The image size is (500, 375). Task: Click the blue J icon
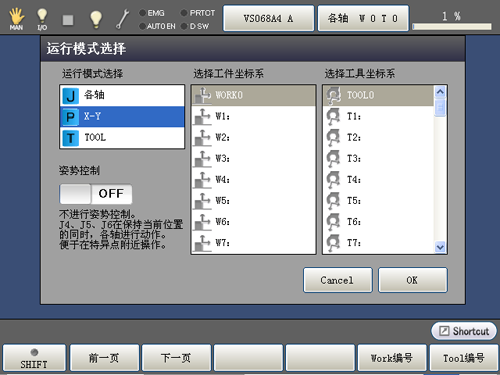click(x=70, y=96)
